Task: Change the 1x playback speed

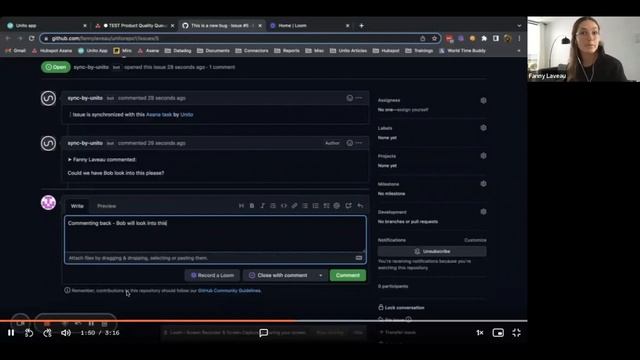Action: [x=480, y=333]
